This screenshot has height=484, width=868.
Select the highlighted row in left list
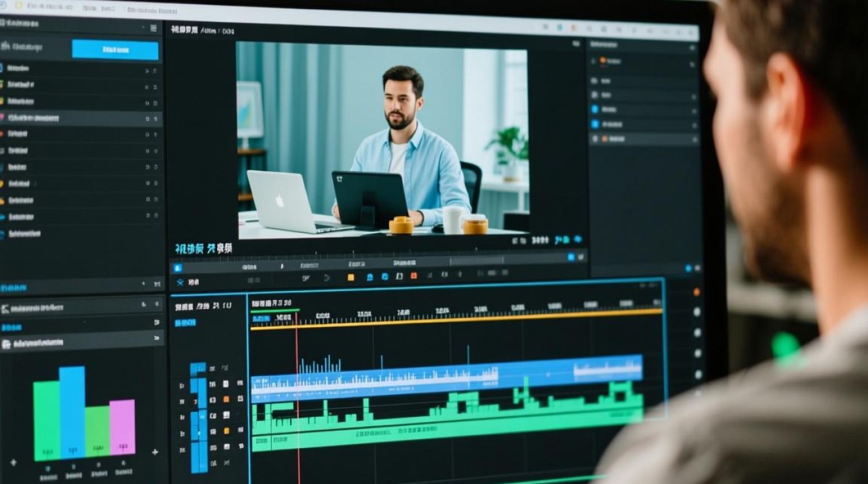coord(81,118)
